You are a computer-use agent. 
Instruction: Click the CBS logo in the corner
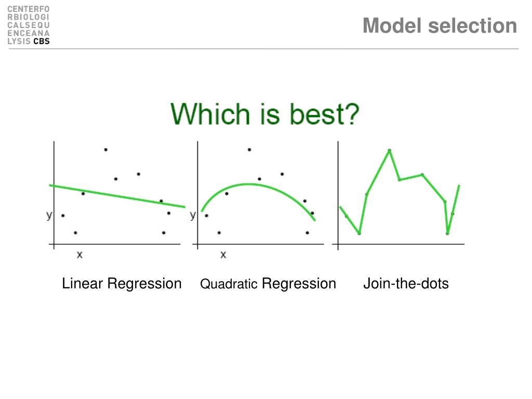coord(29,25)
